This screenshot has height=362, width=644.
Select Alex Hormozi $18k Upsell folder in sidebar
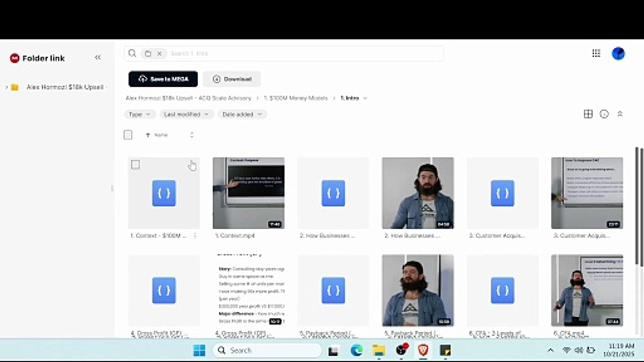click(x=65, y=87)
